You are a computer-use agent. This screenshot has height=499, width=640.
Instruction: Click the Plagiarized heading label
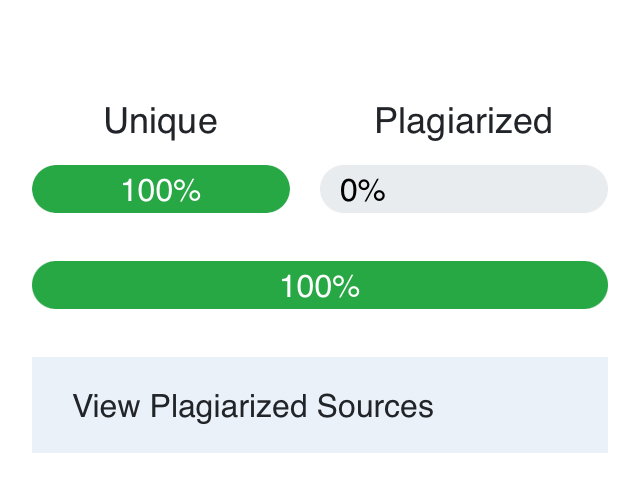coord(464,121)
